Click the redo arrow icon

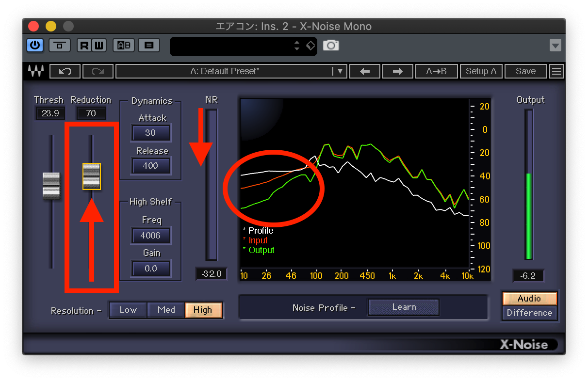[97, 71]
